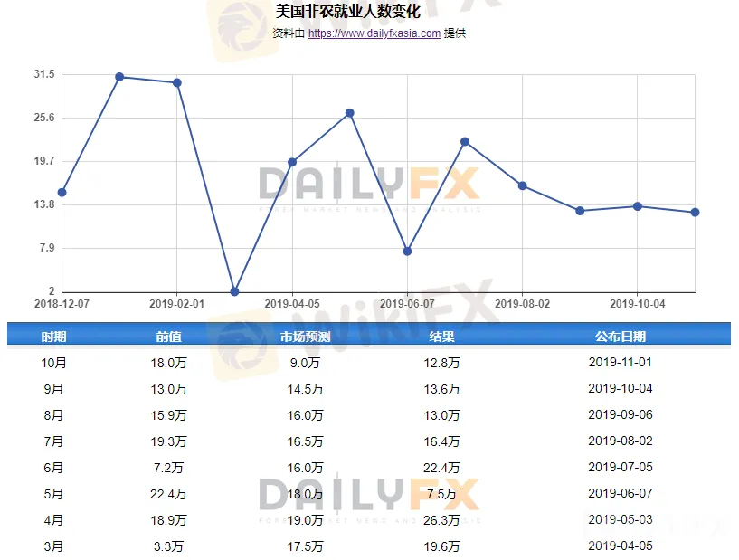The width and height of the screenshot is (739, 560).
Task: Click the data point at 2019-04-05
Action: coord(292,162)
